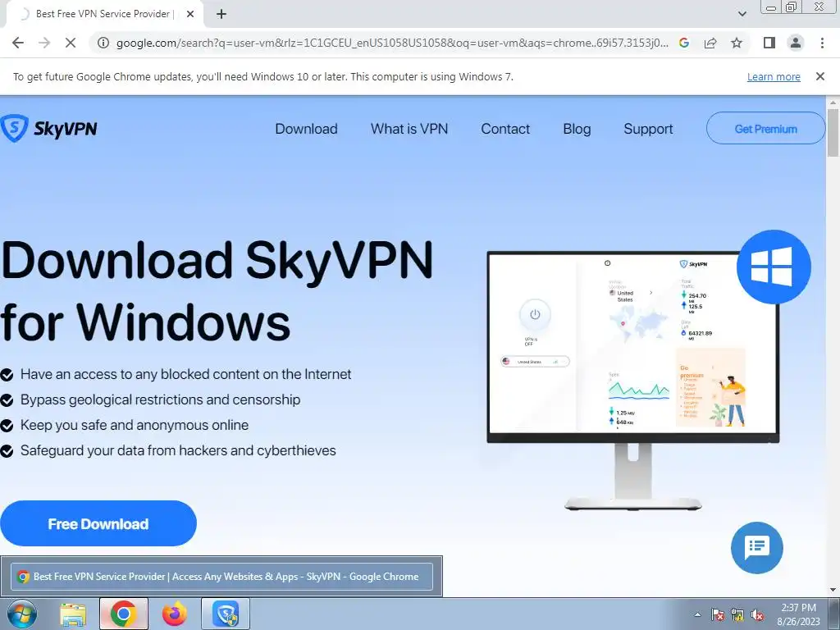
Task: Click the 'Download SkyVPN for Windows' heading
Action: [217, 291]
